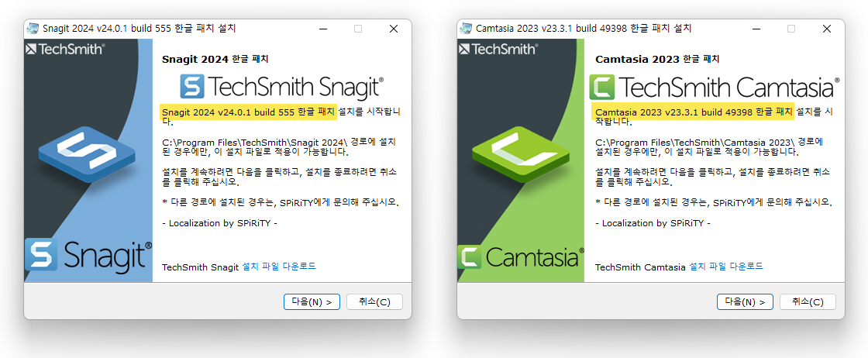Click the blue Snagit S logo in the header
Viewport: 868px width, 358px height.
click(x=192, y=88)
